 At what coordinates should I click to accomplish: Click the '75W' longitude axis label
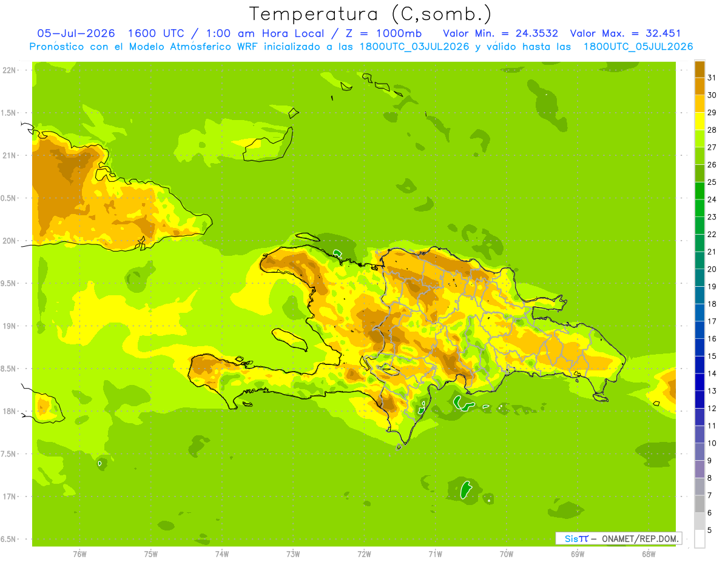151,554
